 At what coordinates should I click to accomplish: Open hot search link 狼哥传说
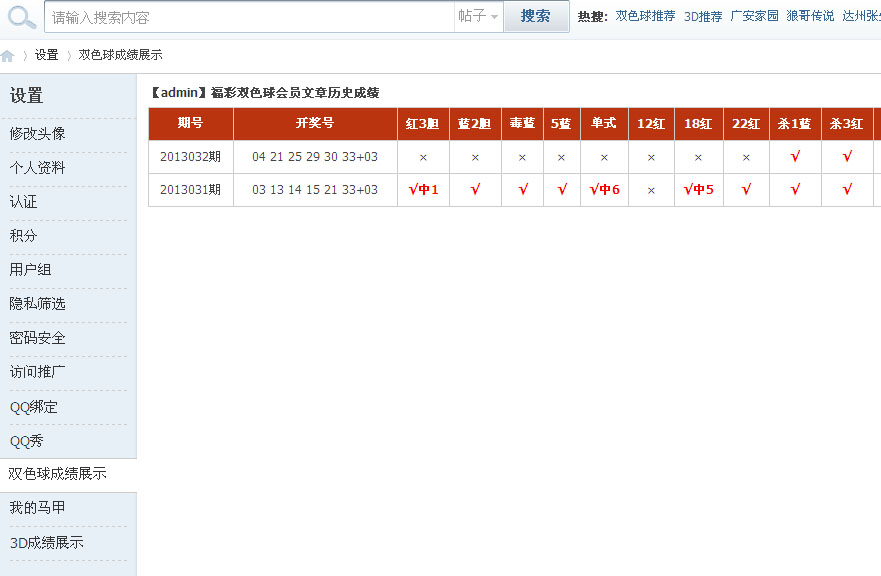(810, 16)
